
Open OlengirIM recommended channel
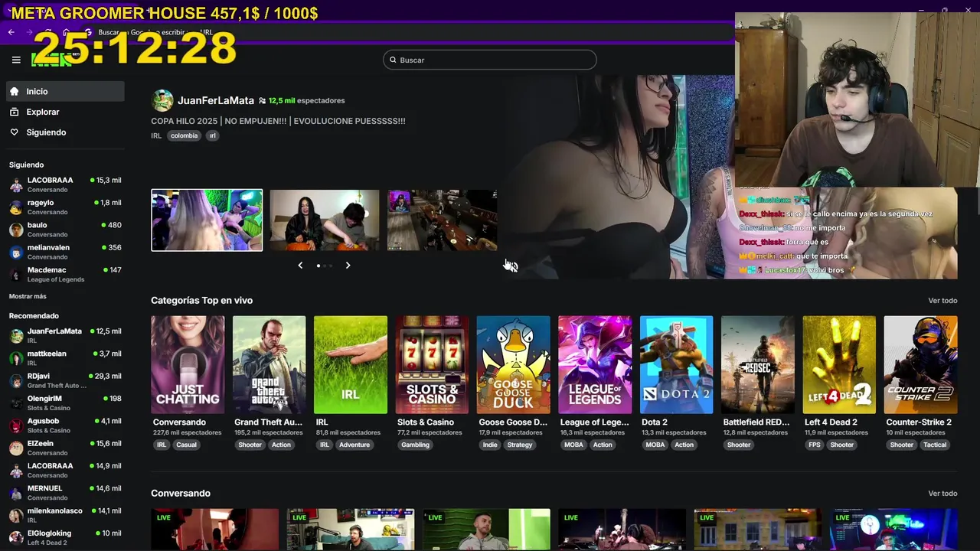coord(65,403)
